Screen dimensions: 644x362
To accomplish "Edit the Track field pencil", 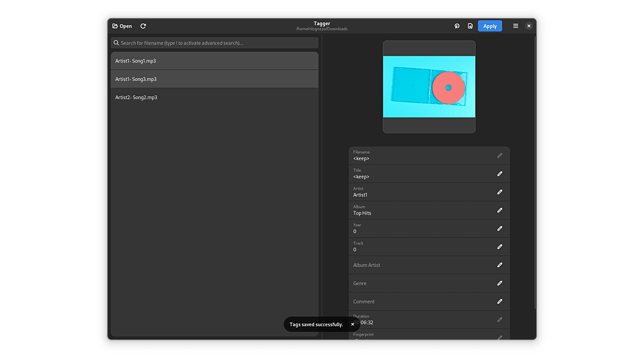I will 500,246.
